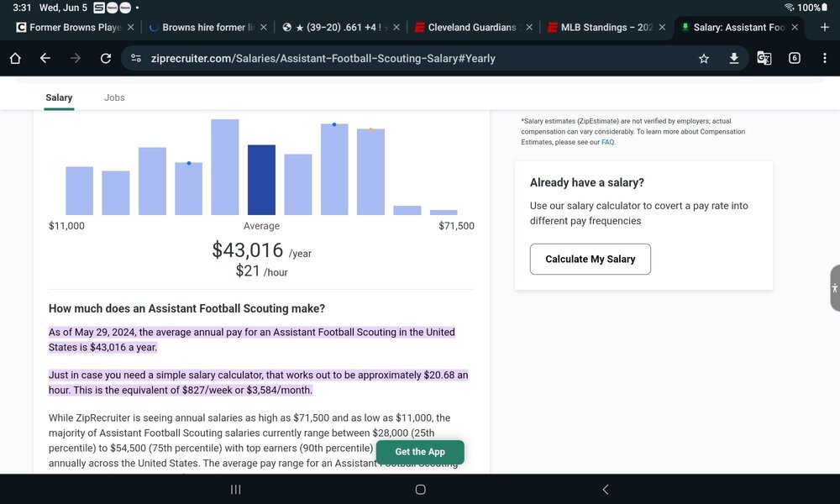Click the Calculate My Salary button
This screenshot has width=840, height=504.
(x=591, y=260)
